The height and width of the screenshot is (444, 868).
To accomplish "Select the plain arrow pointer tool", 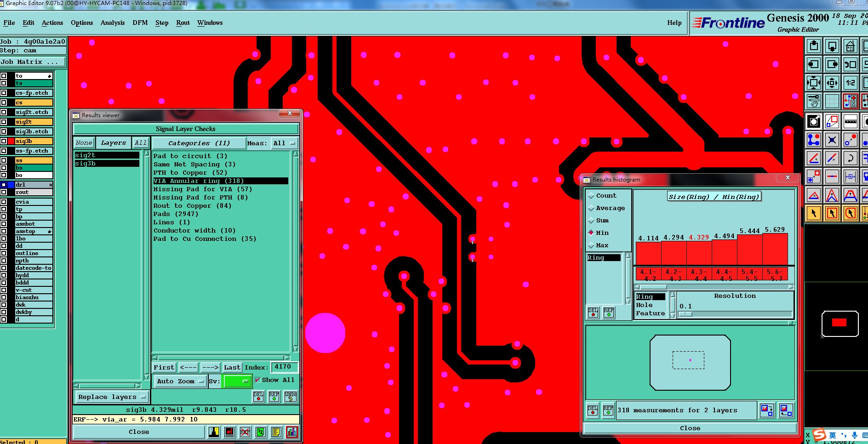I will 814,213.
